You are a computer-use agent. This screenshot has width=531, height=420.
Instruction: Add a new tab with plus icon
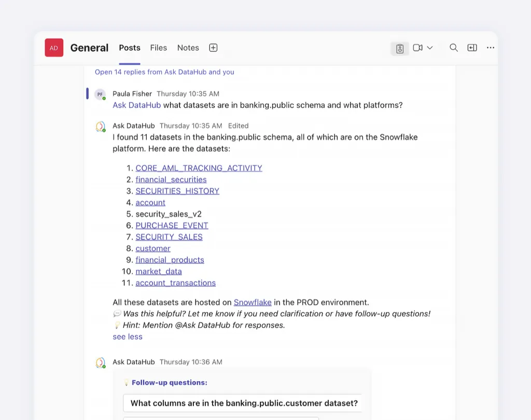click(x=213, y=48)
